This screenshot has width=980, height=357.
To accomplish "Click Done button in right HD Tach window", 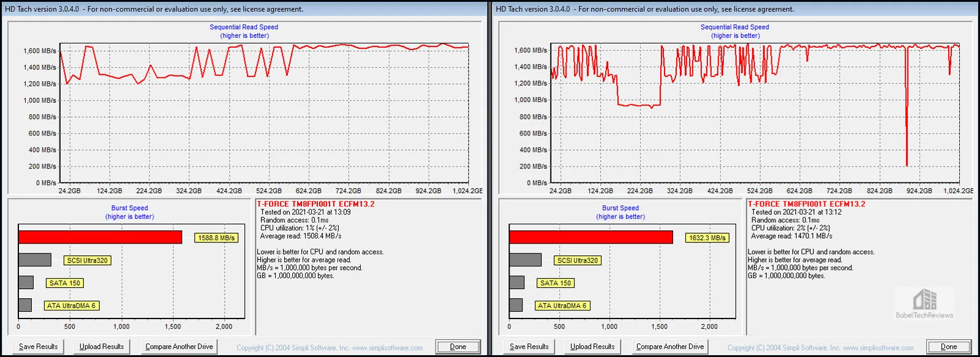I will pos(949,347).
